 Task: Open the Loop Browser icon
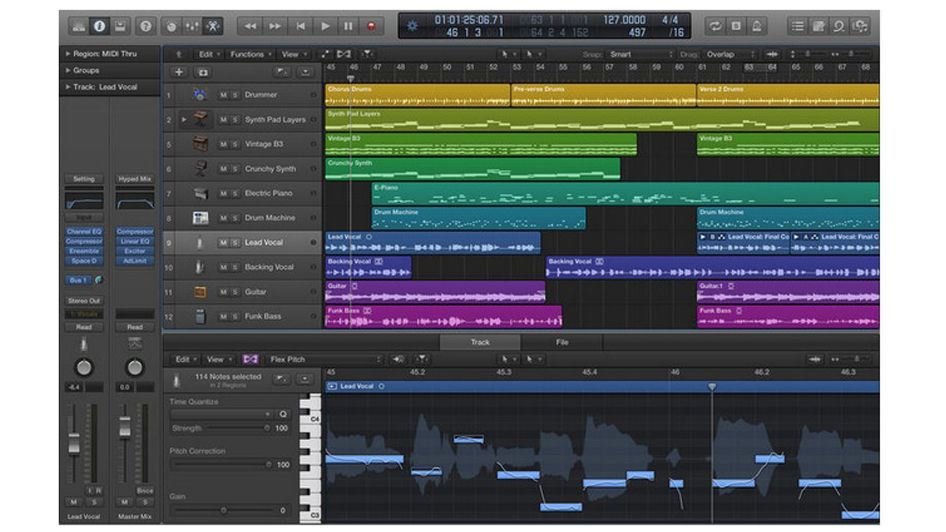pyautogui.click(x=839, y=26)
